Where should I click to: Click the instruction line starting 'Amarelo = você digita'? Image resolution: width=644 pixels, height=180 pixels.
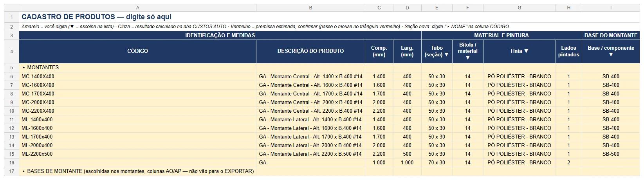coord(266,27)
